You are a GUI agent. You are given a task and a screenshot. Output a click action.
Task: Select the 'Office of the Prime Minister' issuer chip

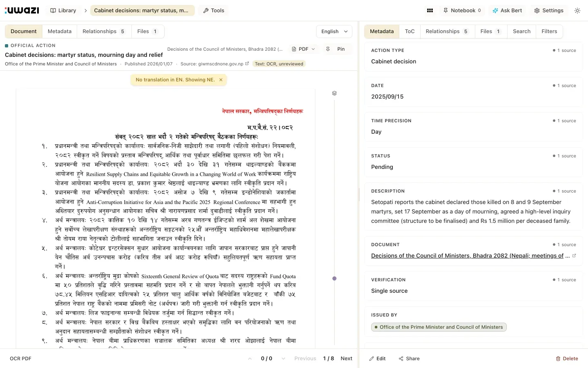(x=439, y=327)
